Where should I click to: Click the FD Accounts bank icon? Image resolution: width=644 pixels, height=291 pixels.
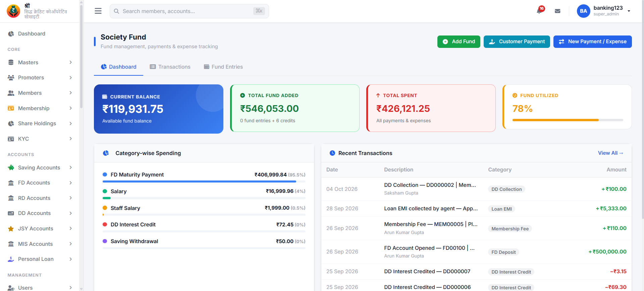pos(11,183)
